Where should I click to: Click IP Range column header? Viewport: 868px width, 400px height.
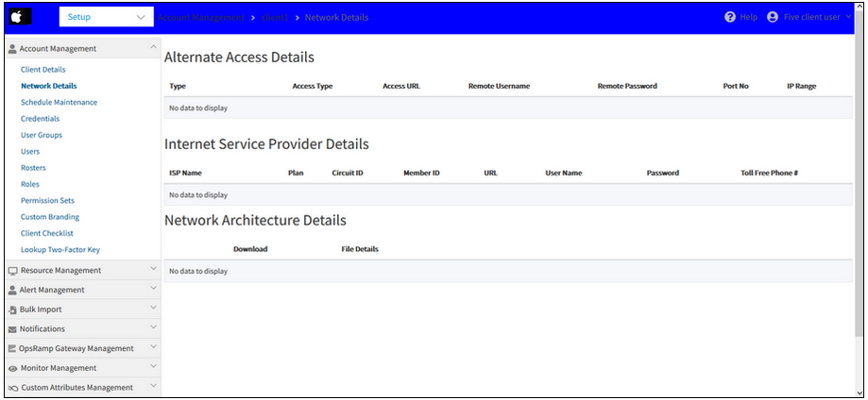(801, 86)
